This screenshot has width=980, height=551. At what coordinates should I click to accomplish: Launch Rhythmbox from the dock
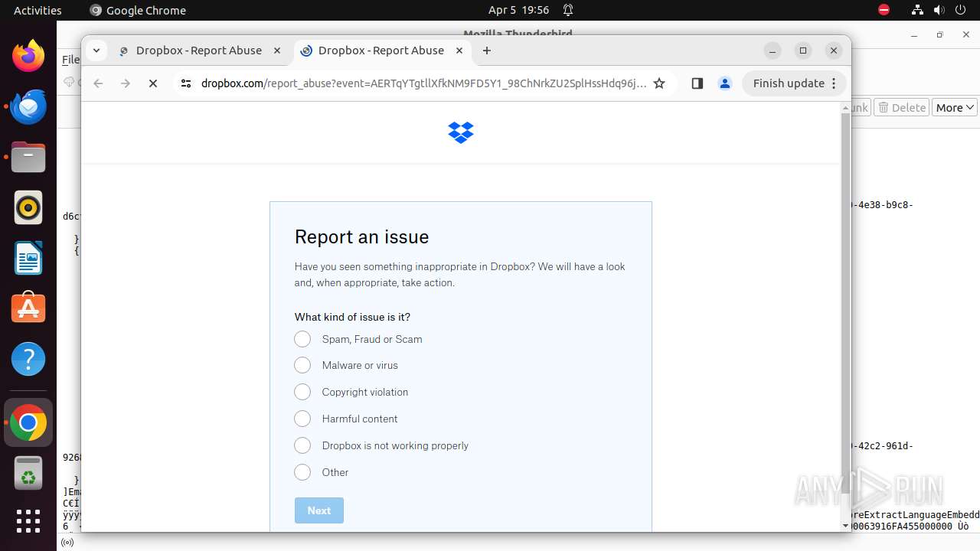point(28,207)
